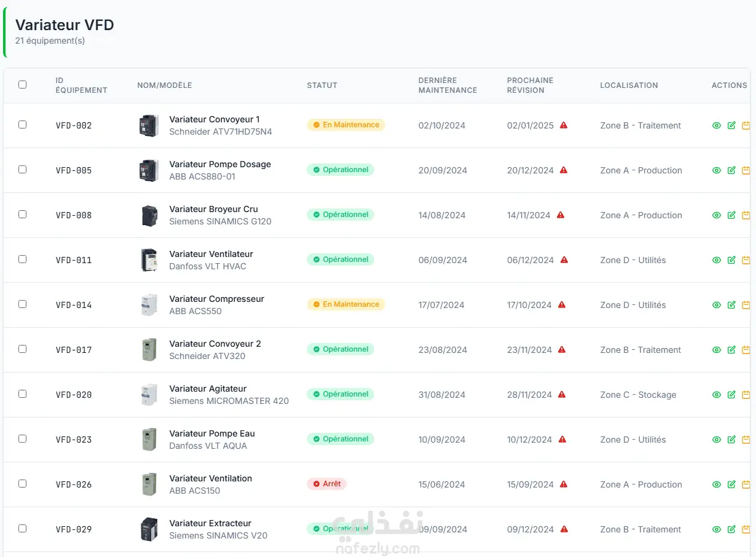Tick the checkbox for VFD-026
The height and width of the screenshot is (557, 756).
coord(23,484)
